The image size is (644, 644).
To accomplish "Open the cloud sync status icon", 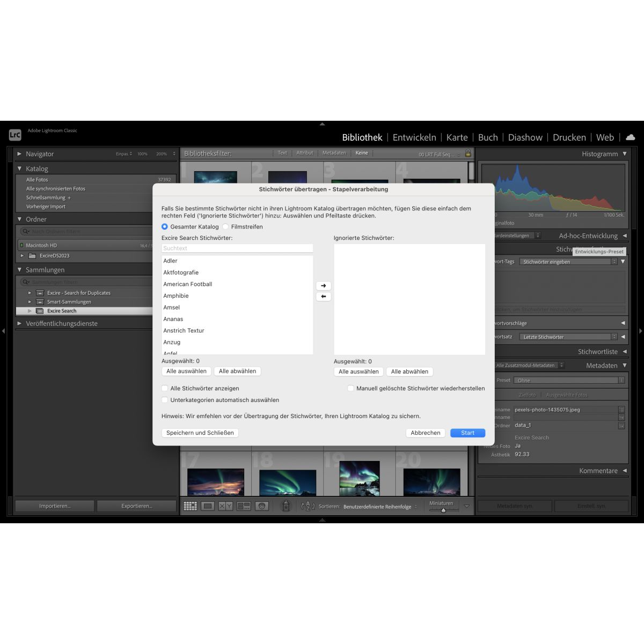I will coord(630,137).
